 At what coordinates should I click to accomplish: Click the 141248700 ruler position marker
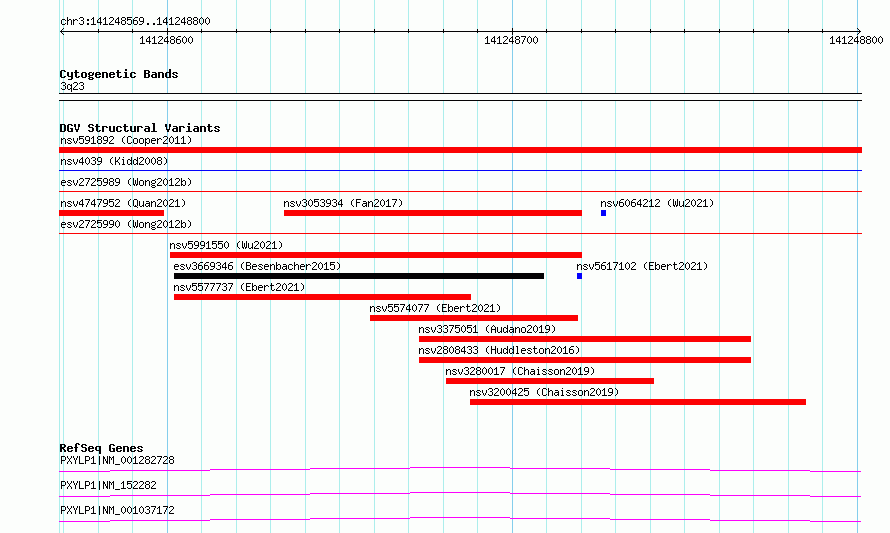coord(511,40)
